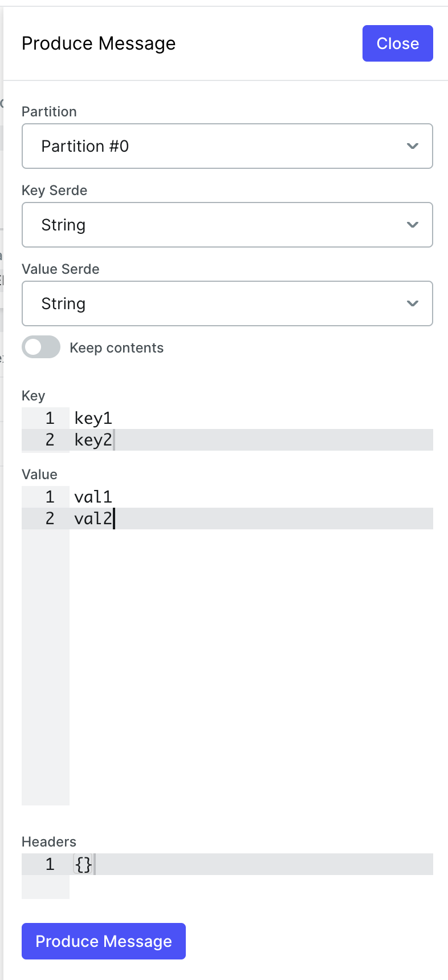The width and height of the screenshot is (448, 980).
Task: Submit with the bottom Produce Message button
Action: [104, 941]
